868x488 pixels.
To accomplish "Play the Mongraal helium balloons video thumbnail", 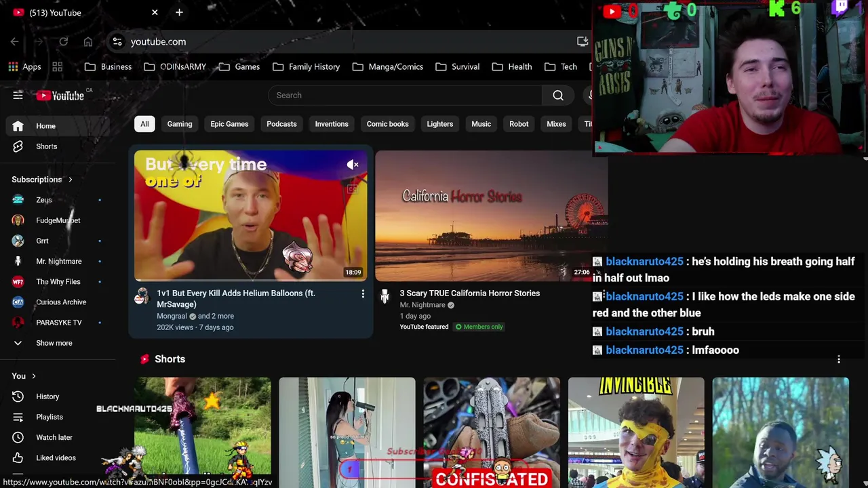I will (x=251, y=216).
